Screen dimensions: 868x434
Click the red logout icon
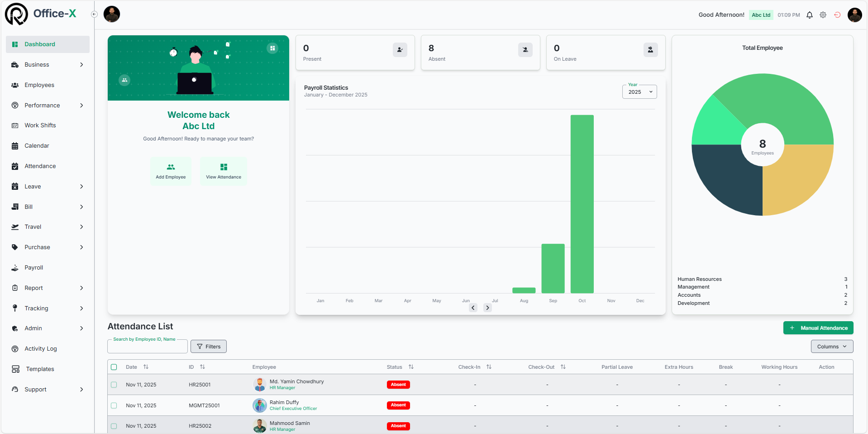click(x=837, y=15)
